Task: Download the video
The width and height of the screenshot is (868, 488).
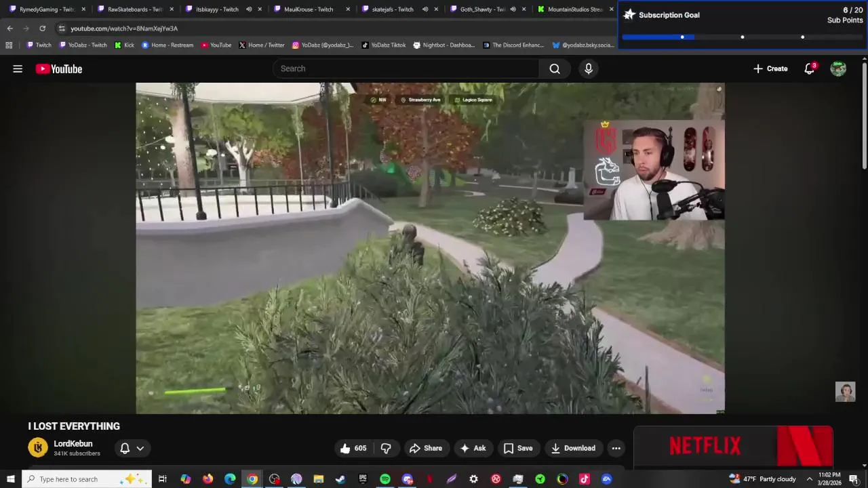Action: pyautogui.click(x=573, y=448)
